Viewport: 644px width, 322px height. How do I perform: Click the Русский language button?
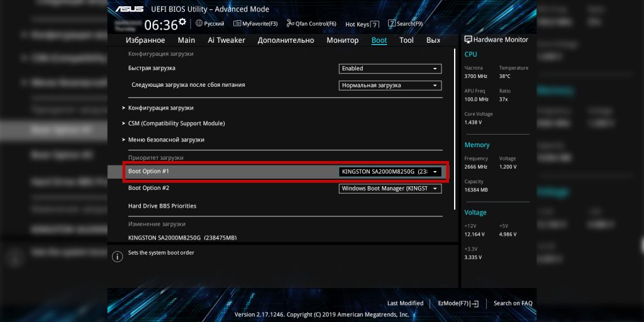(x=210, y=24)
